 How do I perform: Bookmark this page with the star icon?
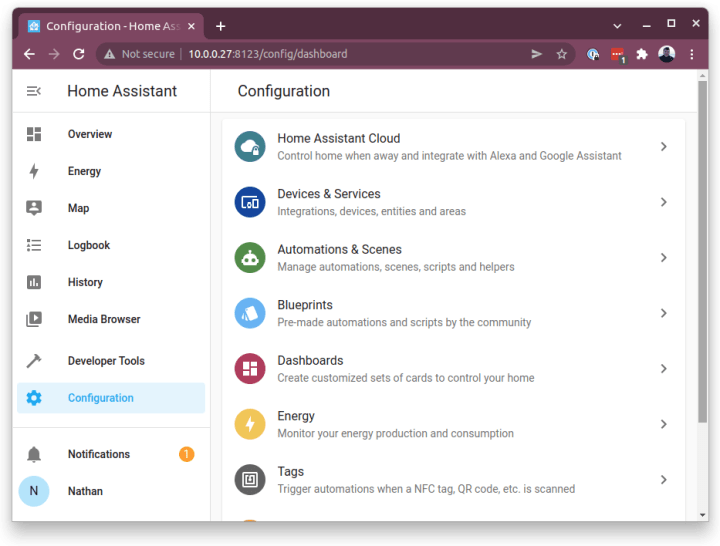(562, 54)
